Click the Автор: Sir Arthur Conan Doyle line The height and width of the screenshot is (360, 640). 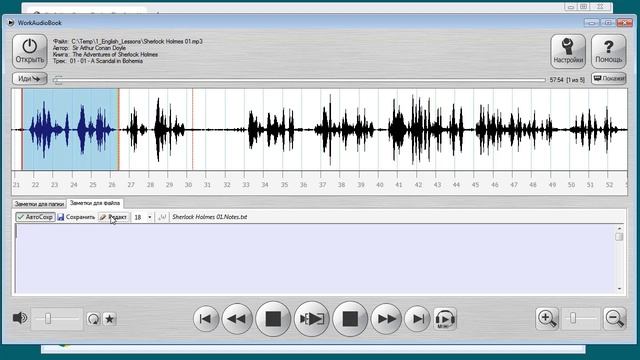[x=89, y=48]
